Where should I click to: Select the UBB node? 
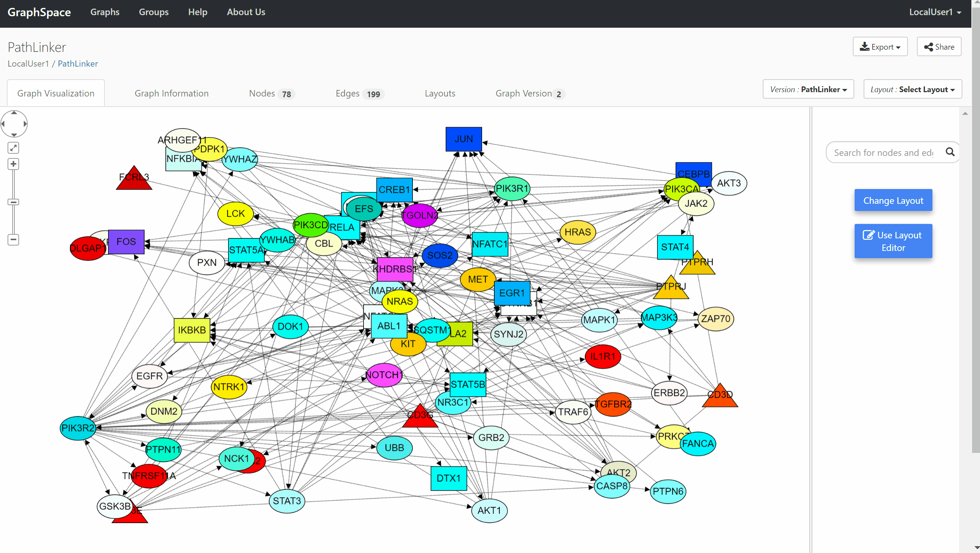click(x=394, y=448)
